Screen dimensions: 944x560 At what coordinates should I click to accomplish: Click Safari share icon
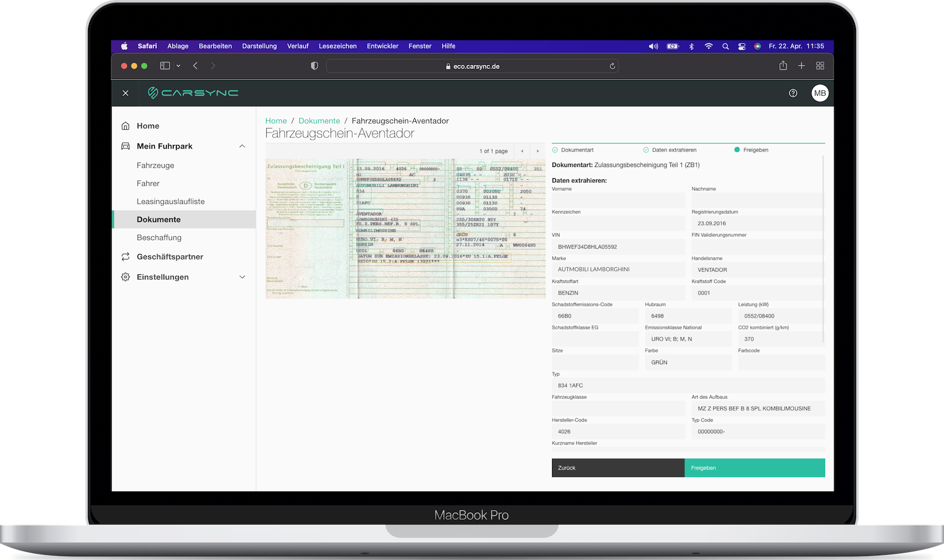click(x=783, y=66)
